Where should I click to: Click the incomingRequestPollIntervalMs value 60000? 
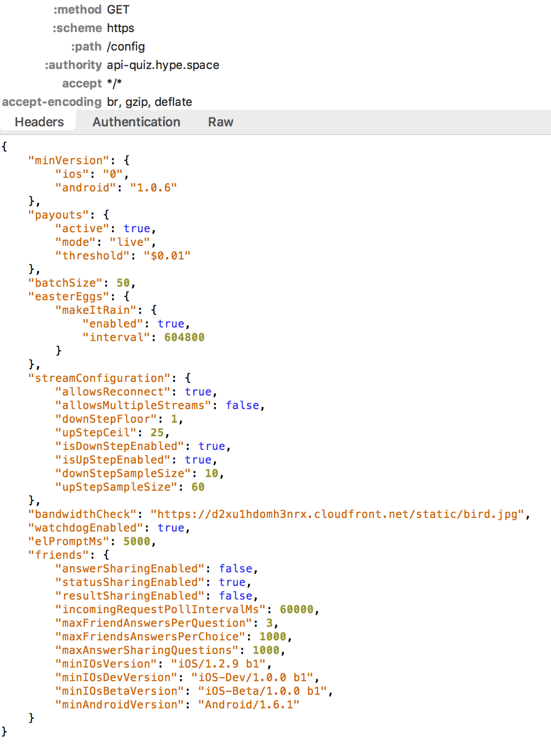[296, 609]
